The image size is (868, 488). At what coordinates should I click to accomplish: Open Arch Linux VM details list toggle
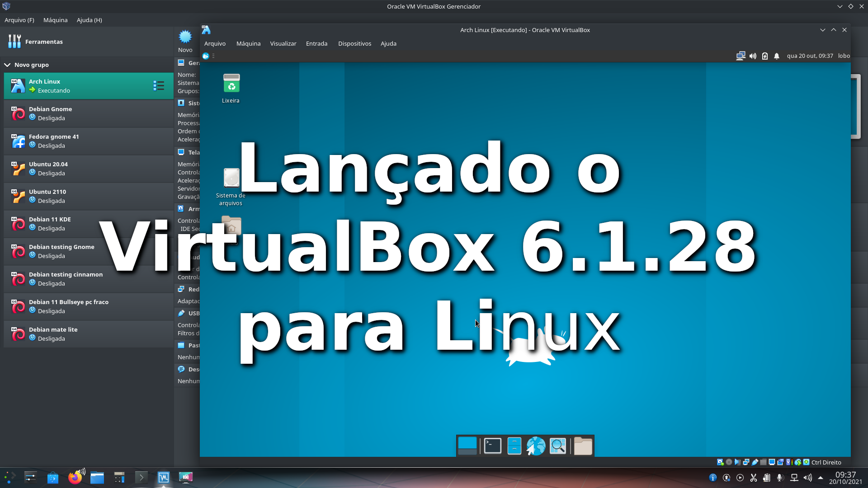tap(159, 86)
